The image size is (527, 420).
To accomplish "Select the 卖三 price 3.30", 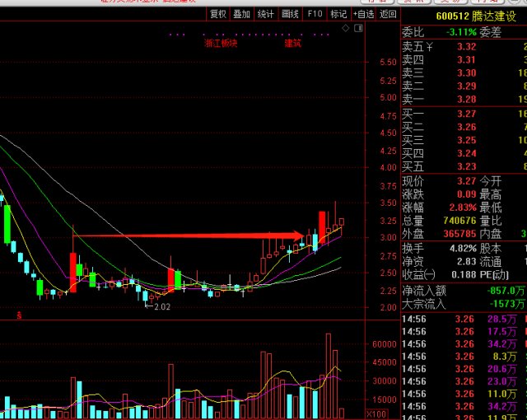I will pyautogui.click(x=467, y=73).
